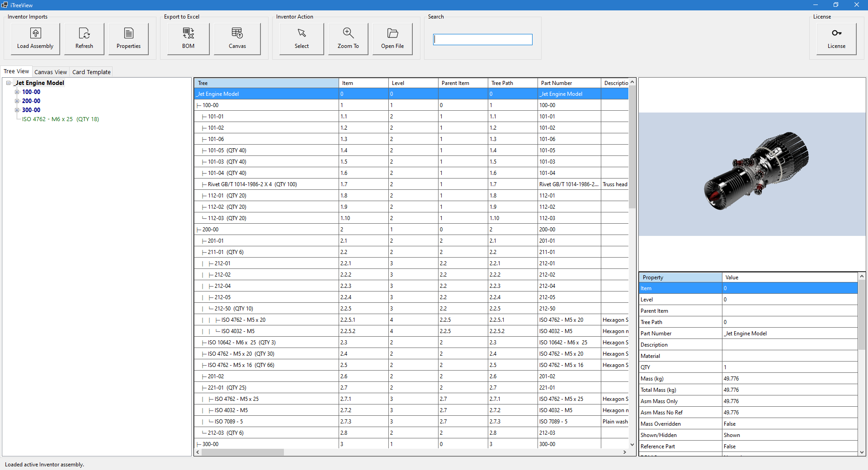Click inside the Search field
Screen dimensions: 868x470
pyautogui.click(x=482, y=39)
